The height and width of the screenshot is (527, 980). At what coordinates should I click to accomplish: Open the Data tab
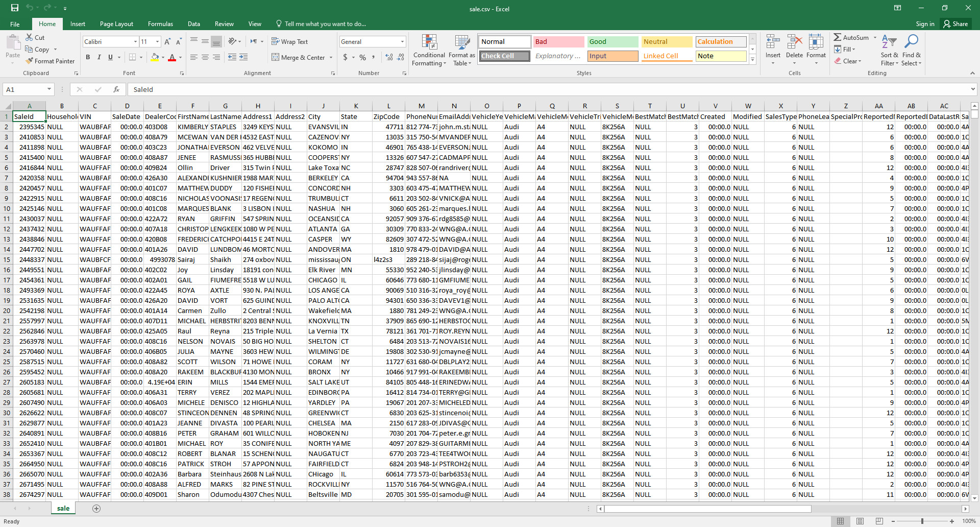pyautogui.click(x=193, y=24)
